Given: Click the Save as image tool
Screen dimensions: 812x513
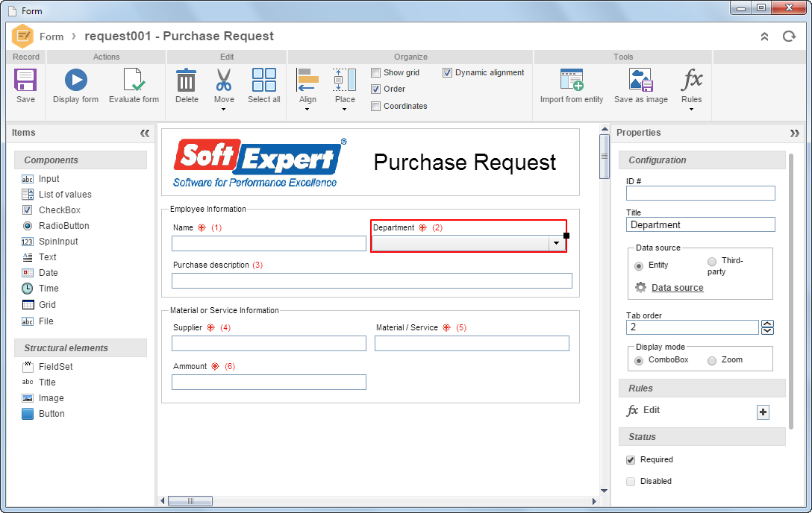Looking at the screenshot, I should click(641, 81).
